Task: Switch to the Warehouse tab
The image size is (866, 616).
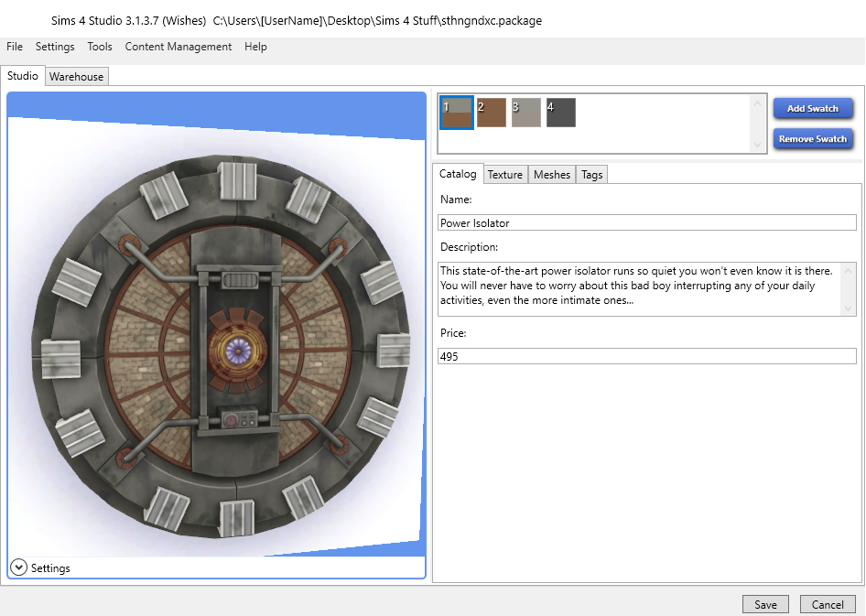Action: pyautogui.click(x=77, y=77)
